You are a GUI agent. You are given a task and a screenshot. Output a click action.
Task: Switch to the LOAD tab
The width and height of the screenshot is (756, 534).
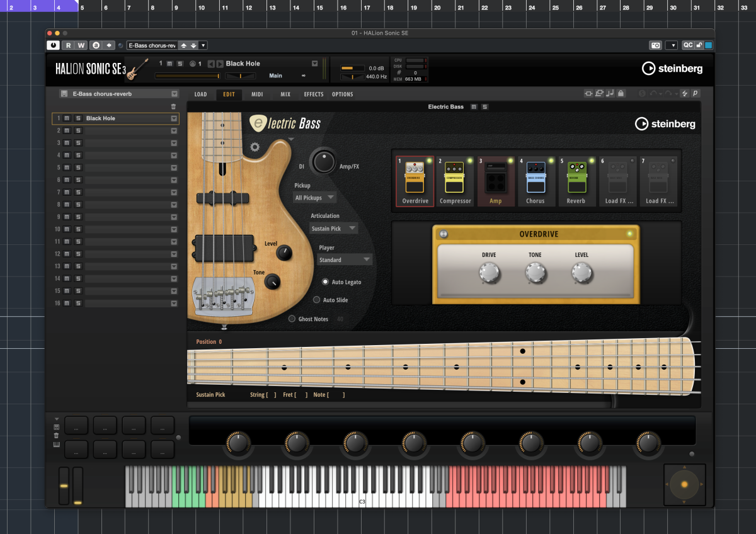pos(200,94)
